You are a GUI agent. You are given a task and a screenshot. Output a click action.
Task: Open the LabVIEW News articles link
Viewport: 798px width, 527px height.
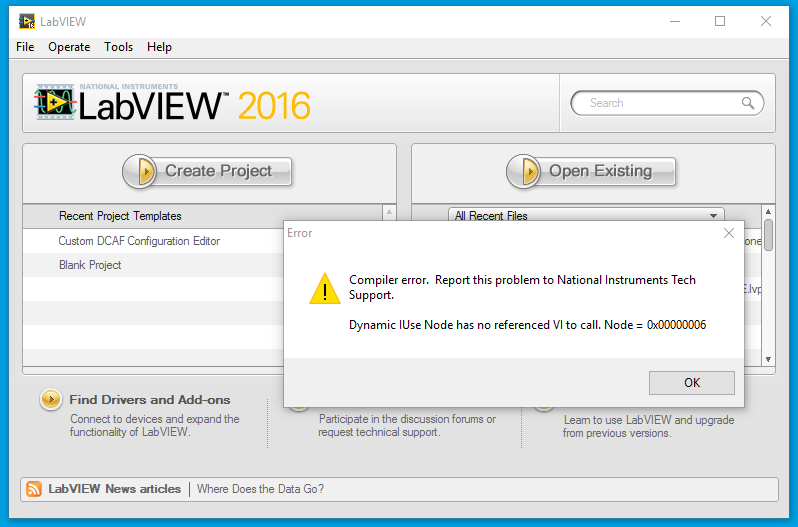point(115,489)
